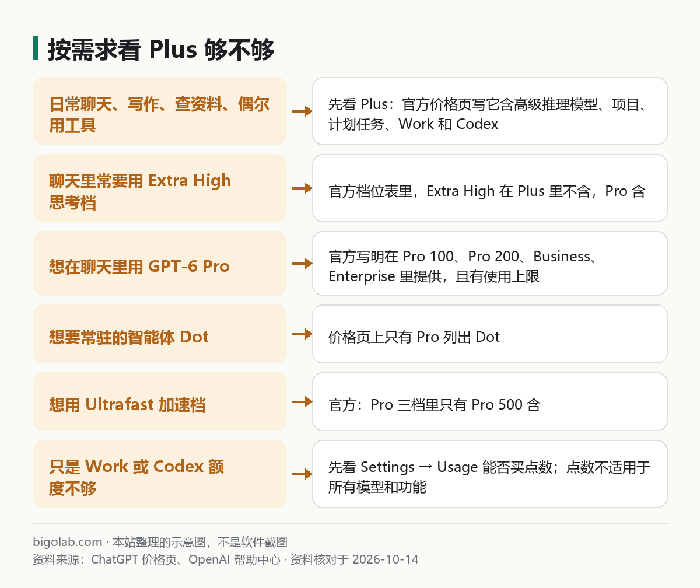Select the 想要常驻的智能体 Dot card
Viewport: 700px width, 588px height.
click(160, 334)
